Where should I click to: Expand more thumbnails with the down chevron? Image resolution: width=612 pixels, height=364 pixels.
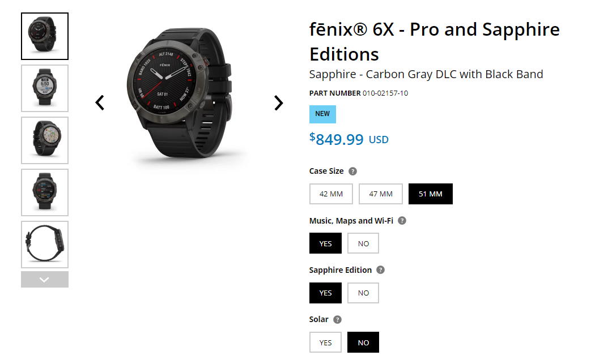[45, 280]
